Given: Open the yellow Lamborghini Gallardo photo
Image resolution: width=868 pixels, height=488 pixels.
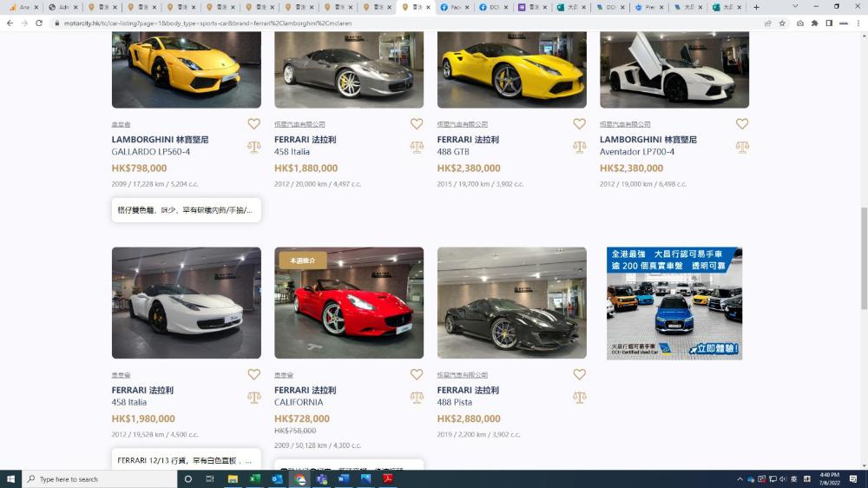Looking at the screenshot, I should click(186, 69).
